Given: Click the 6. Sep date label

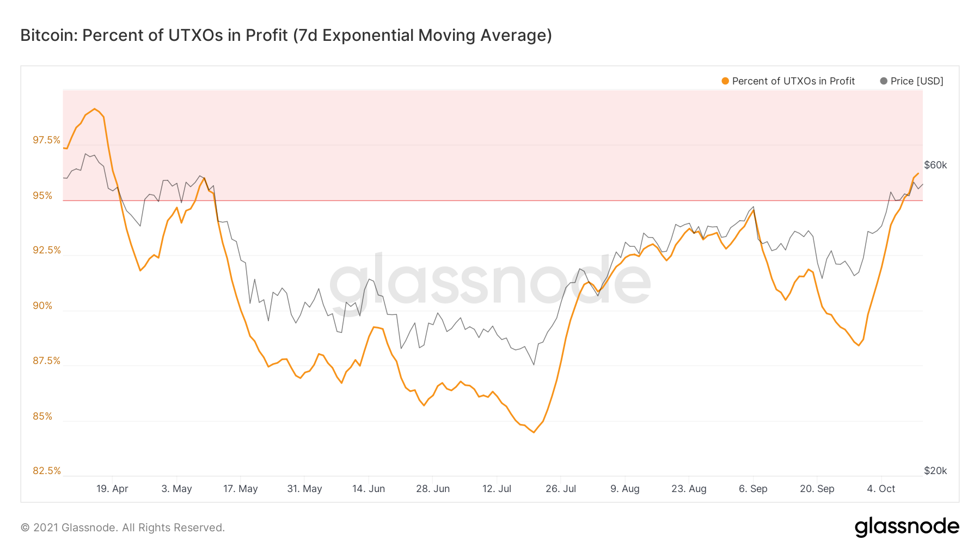Looking at the screenshot, I should (x=753, y=489).
